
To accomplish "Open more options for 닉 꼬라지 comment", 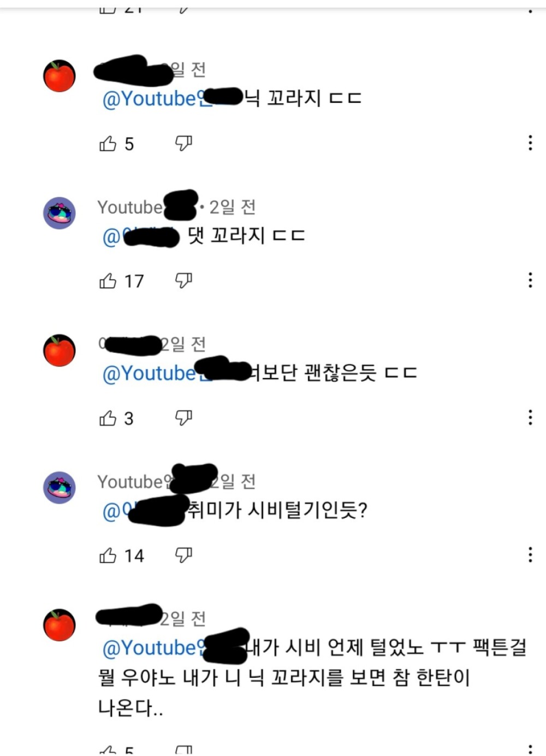I will [530, 143].
